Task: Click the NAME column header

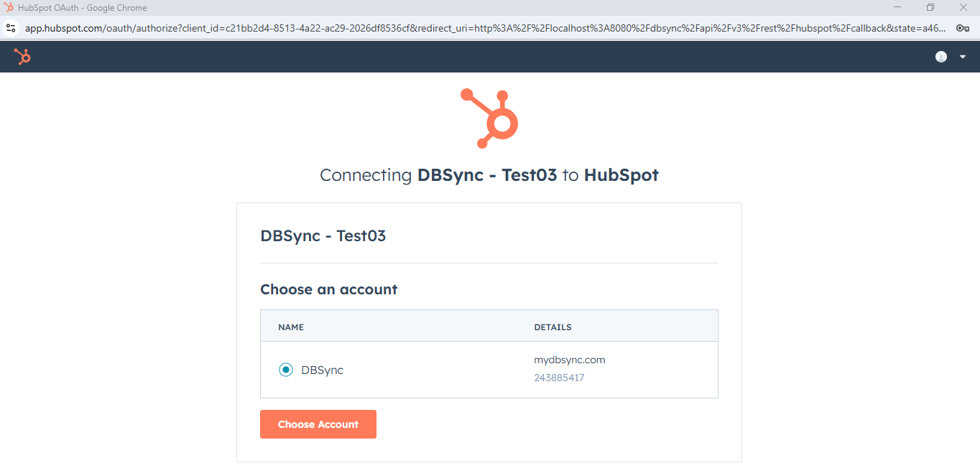Action: point(291,327)
